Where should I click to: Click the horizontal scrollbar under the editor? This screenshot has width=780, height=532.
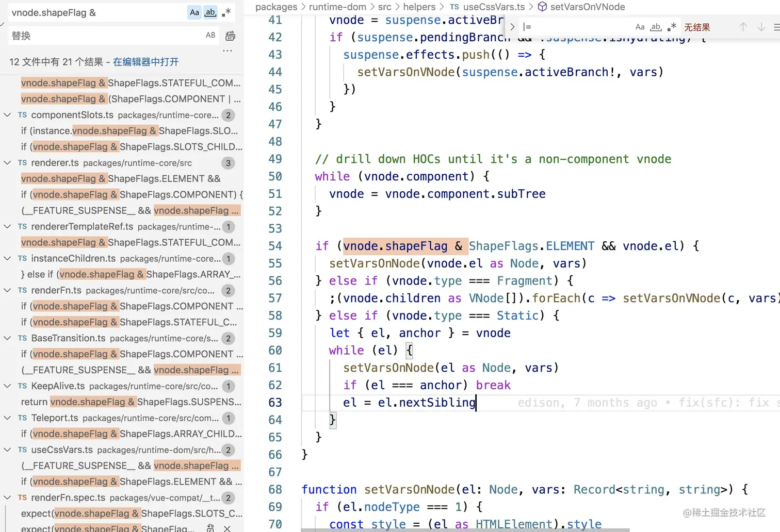[x=465, y=530]
